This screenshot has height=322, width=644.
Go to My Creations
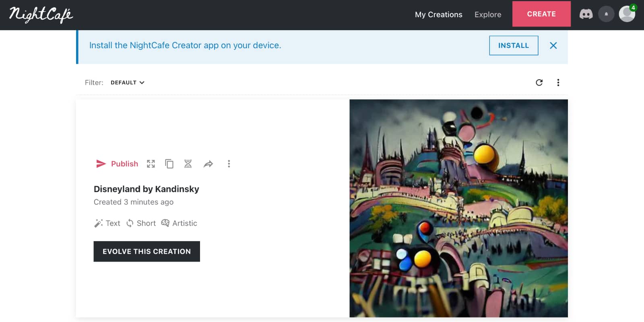[x=438, y=14]
